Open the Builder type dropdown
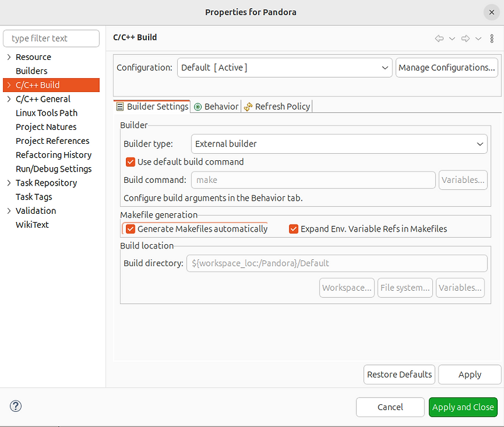Image resolution: width=504 pixels, height=427 pixels. [339, 144]
